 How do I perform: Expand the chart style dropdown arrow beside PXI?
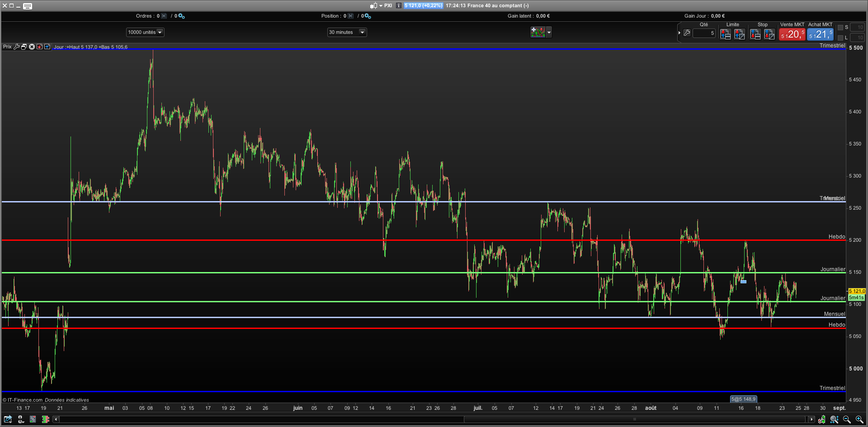[x=381, y=6]
